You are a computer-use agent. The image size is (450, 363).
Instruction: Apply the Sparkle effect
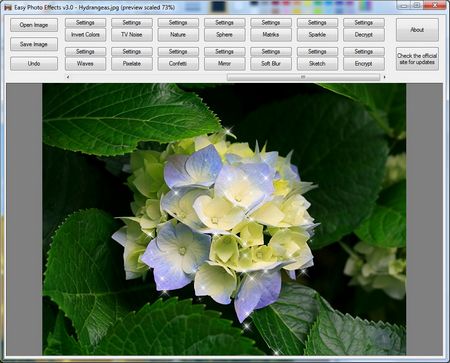317,35
